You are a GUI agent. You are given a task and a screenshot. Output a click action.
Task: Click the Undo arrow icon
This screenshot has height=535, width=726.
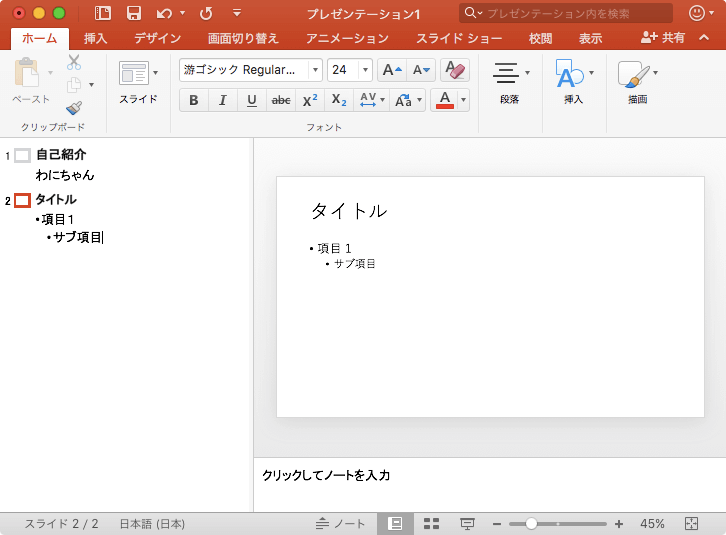click(x=164, y=13)
